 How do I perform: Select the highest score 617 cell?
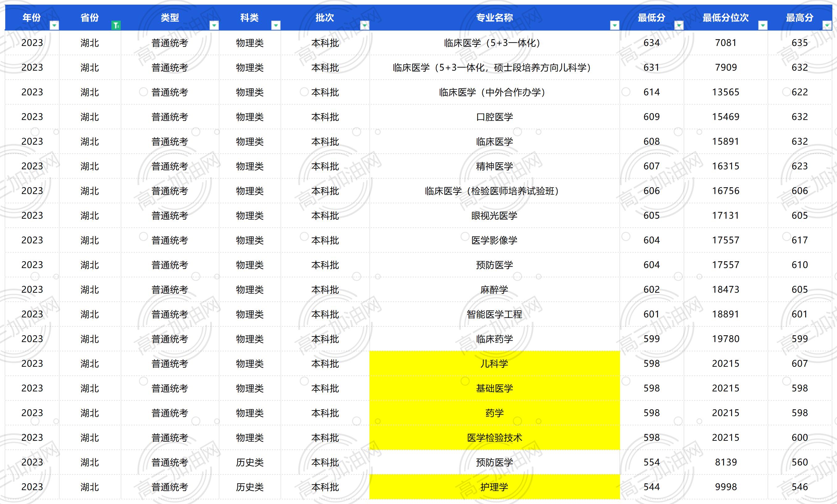[x=800, y=240]
